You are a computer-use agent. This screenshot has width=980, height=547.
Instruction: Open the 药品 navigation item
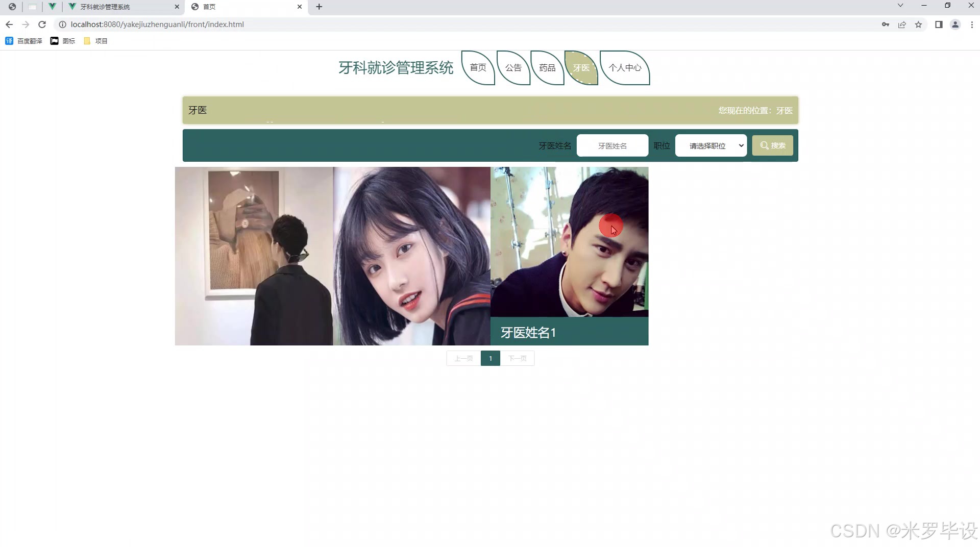click(547, 67)
